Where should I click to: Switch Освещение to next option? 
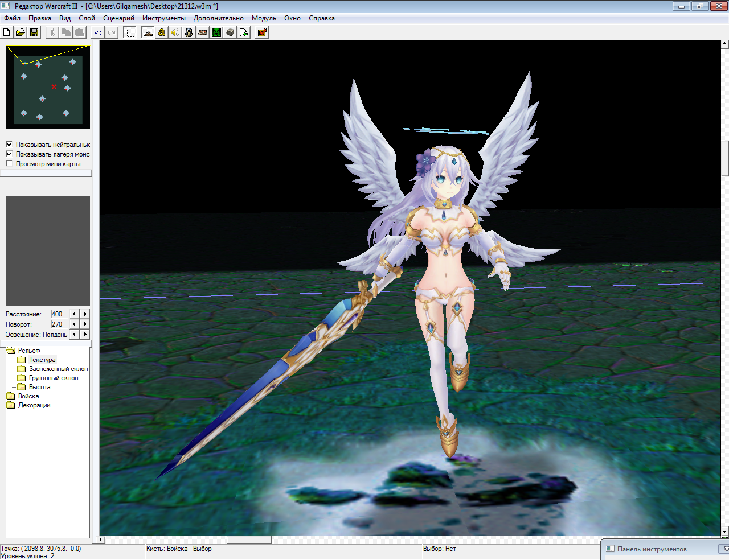point(85,334)
